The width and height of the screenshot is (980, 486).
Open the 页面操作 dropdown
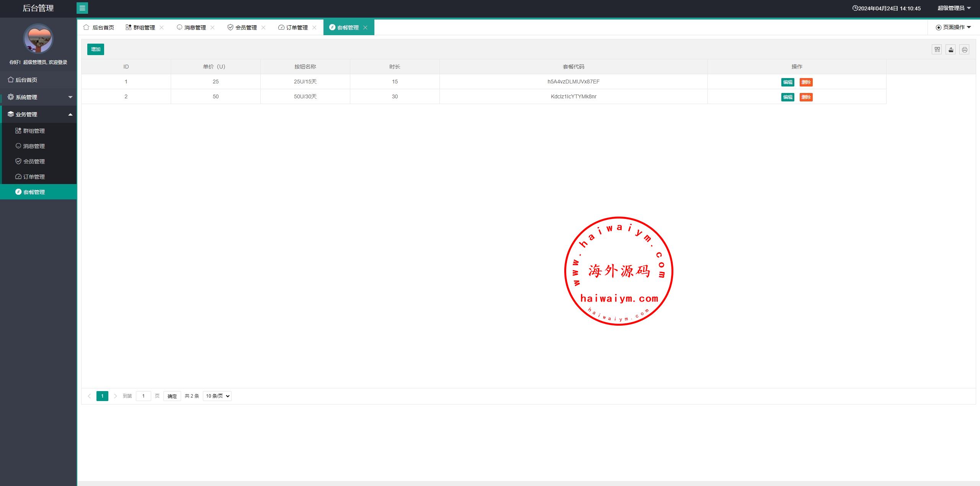point(953,27)
